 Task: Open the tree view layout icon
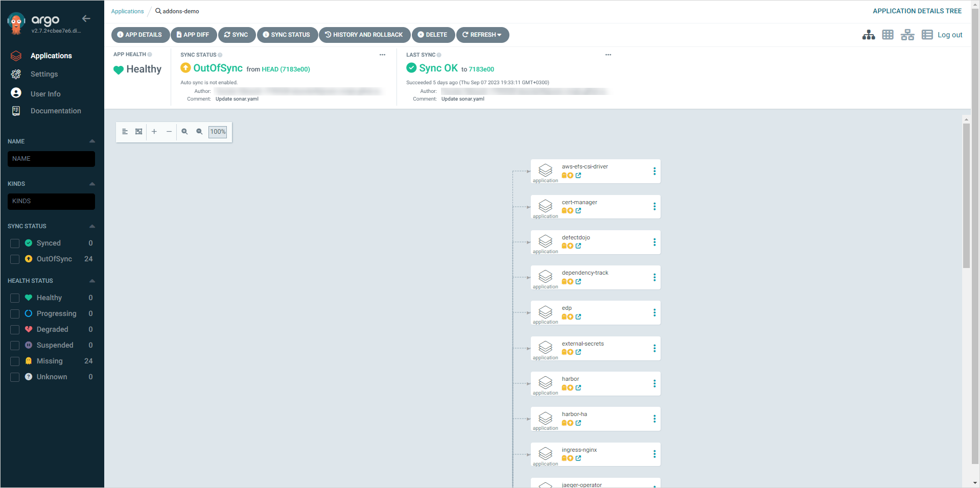[x=869, y=35]
